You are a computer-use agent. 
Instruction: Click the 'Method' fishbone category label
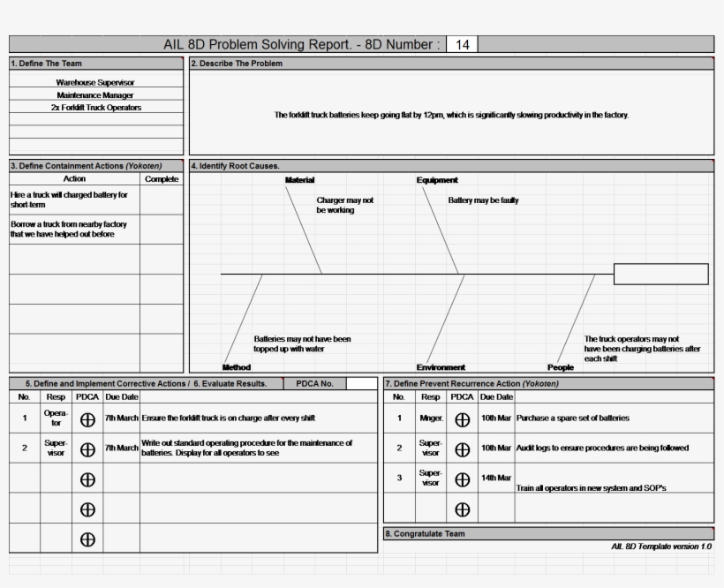(237, 367)
